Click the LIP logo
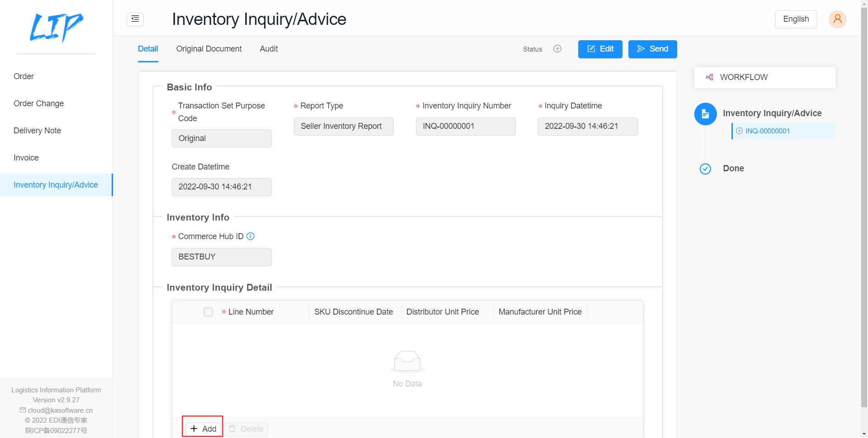 (x=56, y=27)
